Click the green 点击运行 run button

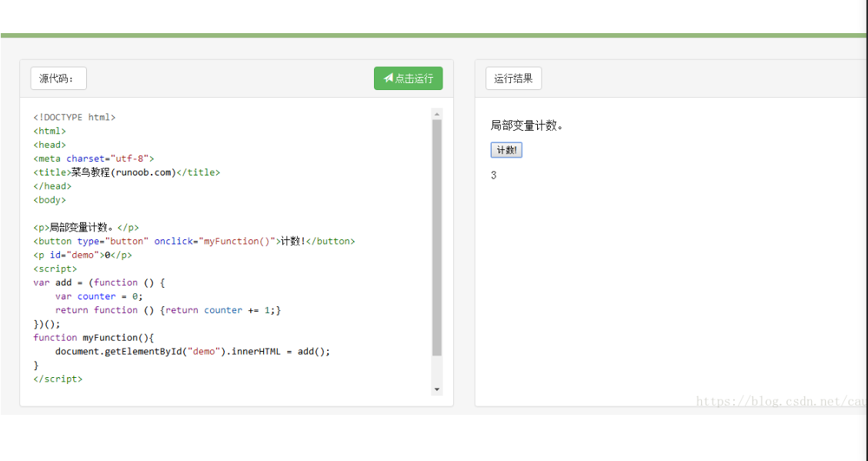coord(408,78)
